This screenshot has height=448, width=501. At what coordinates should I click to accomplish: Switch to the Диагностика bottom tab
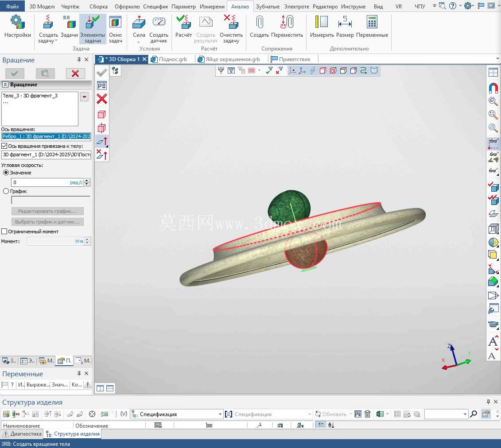tap(22, 434)
